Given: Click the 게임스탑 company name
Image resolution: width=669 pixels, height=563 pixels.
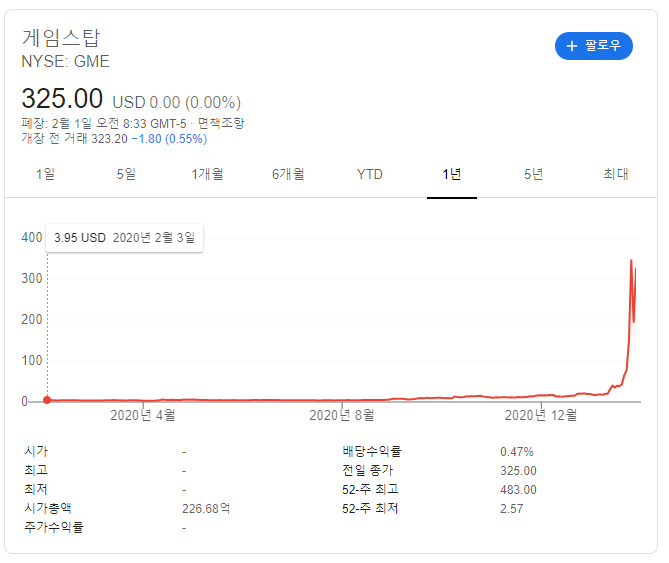Looking at the screenshot, I should [x=61, y=38].
